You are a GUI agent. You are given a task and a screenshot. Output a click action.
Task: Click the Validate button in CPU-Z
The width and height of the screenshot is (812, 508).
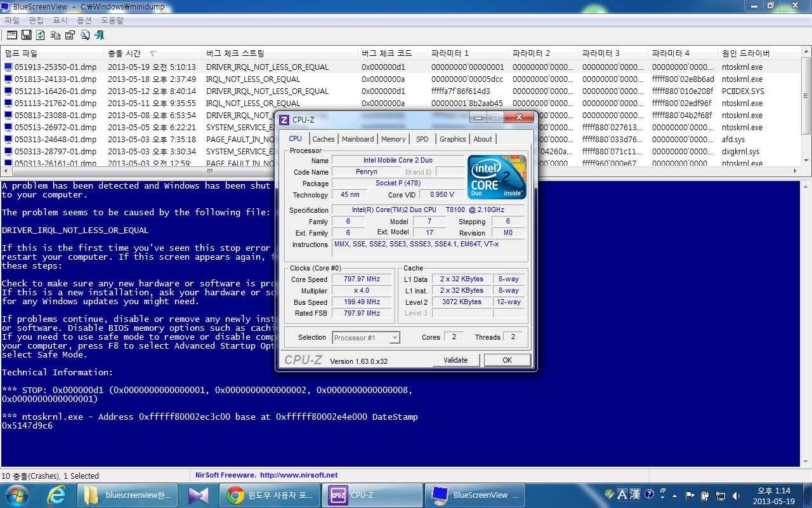tap(455, 360)
